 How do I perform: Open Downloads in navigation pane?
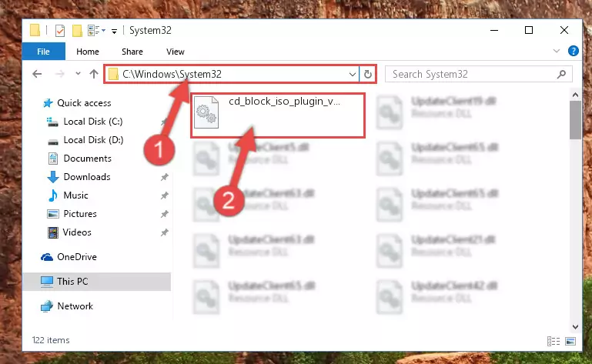click(87, 177)
